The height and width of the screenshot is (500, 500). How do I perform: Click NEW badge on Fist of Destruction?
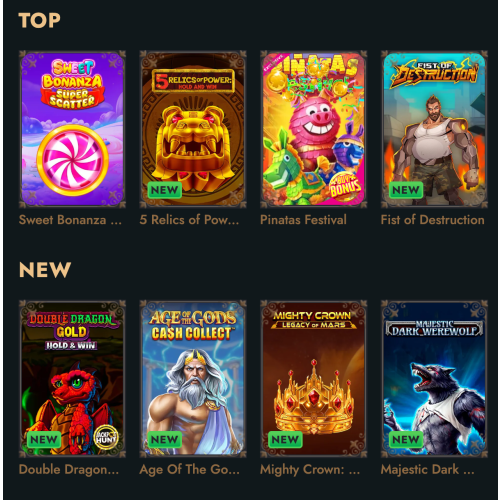pos(406,190)
